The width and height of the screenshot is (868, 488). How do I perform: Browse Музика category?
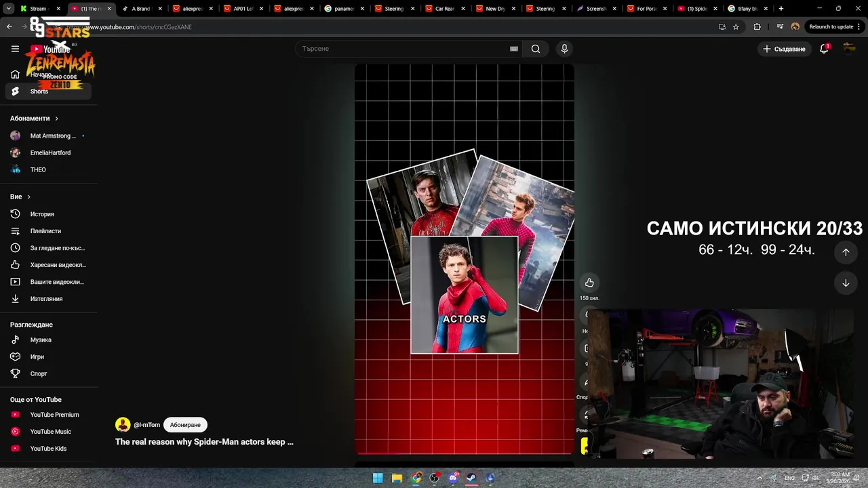(48, 340)
